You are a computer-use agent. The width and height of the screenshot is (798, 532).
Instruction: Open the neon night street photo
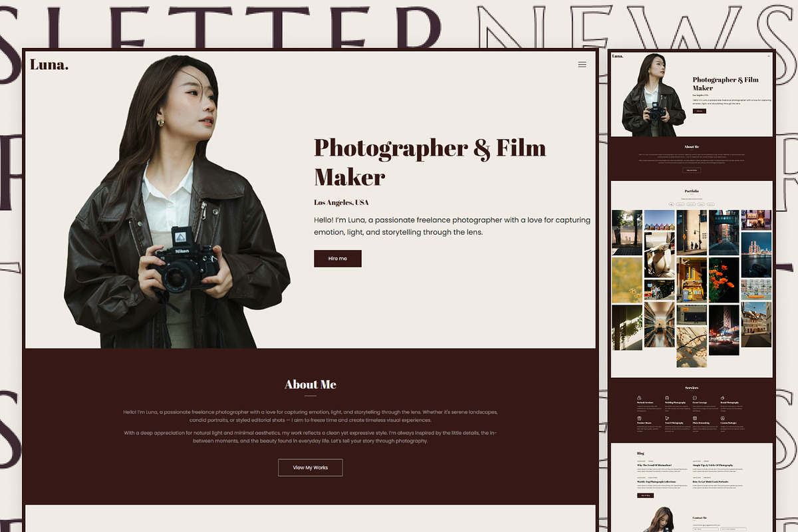point(724,330)
